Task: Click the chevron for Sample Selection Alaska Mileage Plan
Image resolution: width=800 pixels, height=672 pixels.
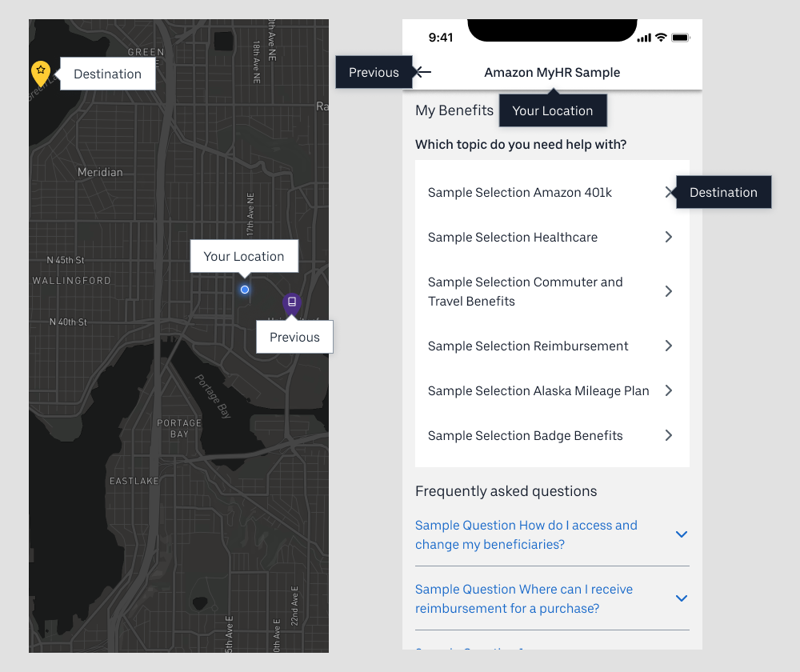Action: [669, 390]
